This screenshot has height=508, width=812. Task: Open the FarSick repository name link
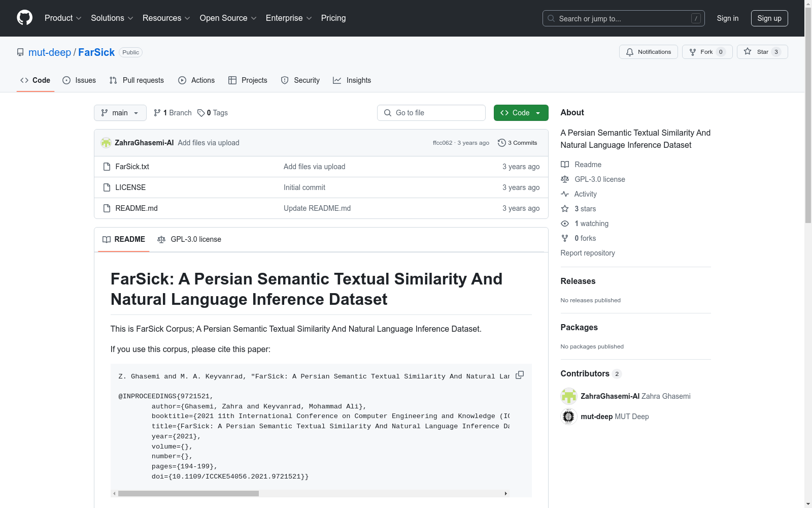pyautogui.click(x=96, y=52)
